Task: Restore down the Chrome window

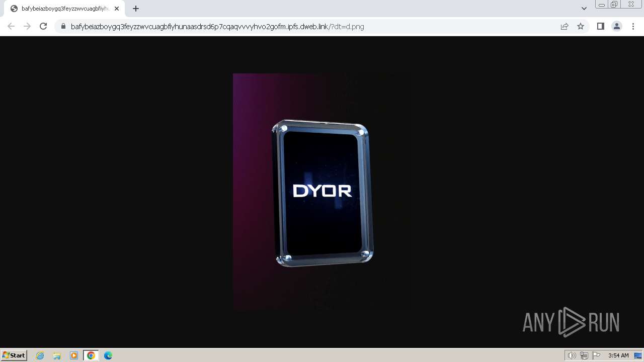Action: pos(614,5)
